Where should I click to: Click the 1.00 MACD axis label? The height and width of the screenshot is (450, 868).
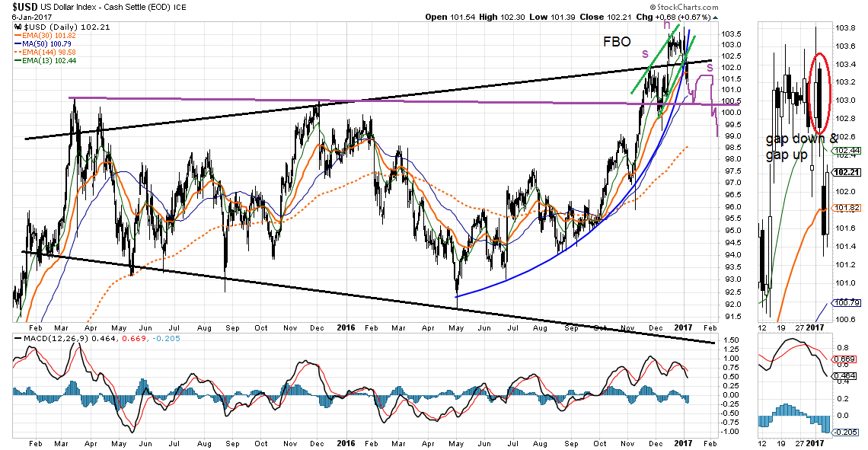pos(731,358)
